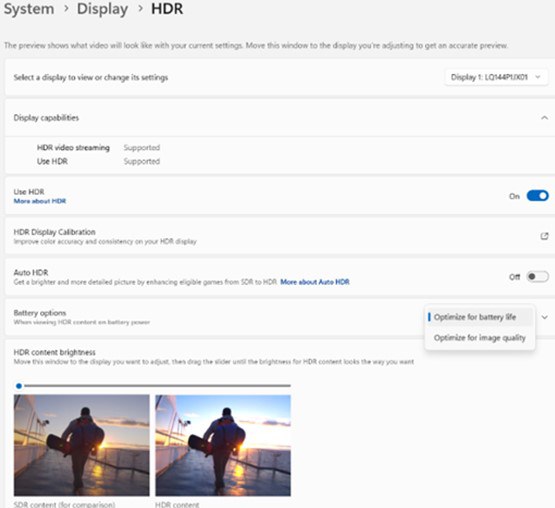Image resolution: width=555 pixels, height=508 pixels.
Task: Open More about HDR link
Action: coord(40,201)
